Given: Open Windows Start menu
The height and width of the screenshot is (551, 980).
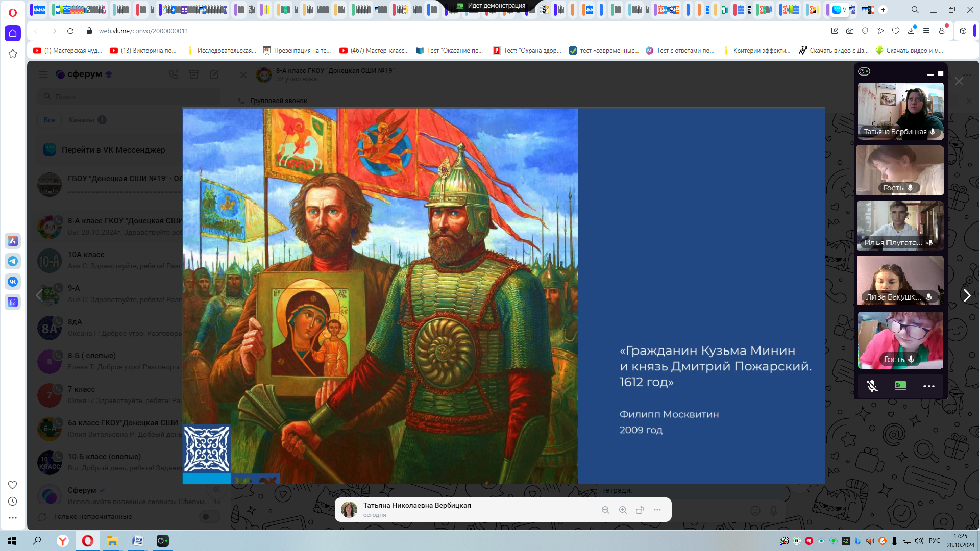Looking at the screenshot, I should point(12,541).
